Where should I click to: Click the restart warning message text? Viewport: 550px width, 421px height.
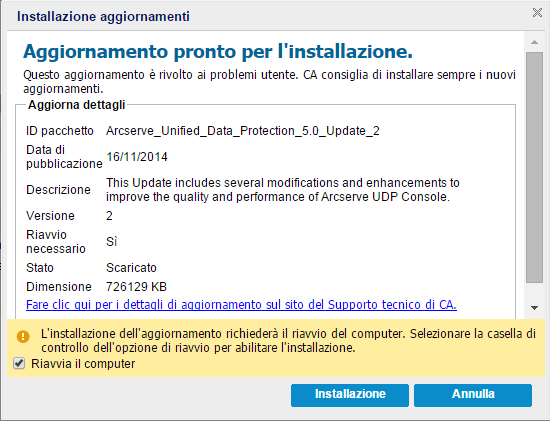288,341
